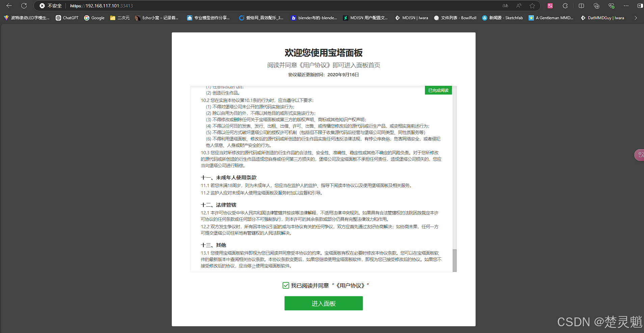Open the Echo小窝 bookmark
The width and height of the screenshot is (644, 333).
157,18
